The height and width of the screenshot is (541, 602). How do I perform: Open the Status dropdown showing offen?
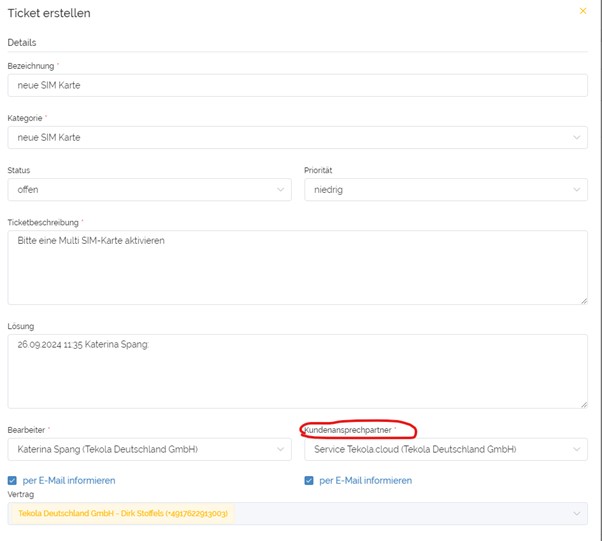coord(149,190)
